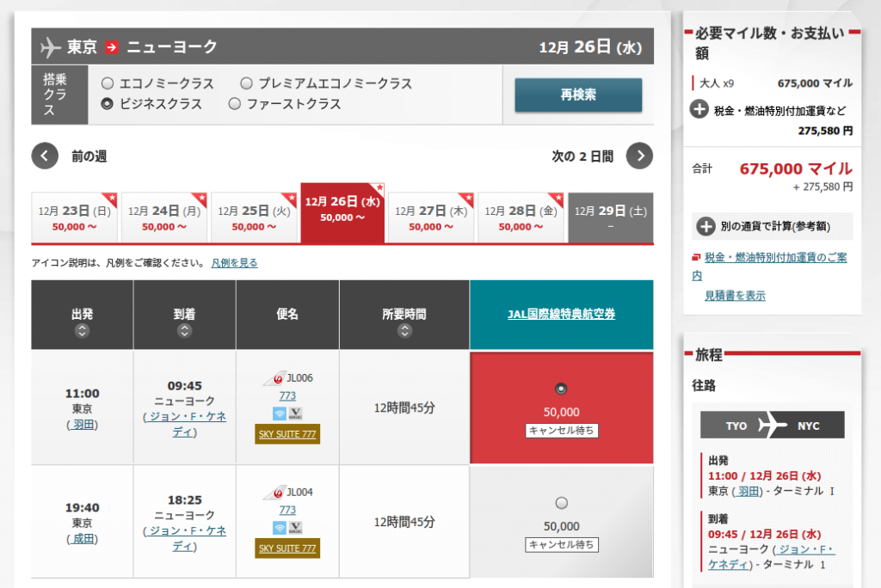
Task: Open 773 aircraft link for JL006
Action: [x=287, y=395]
